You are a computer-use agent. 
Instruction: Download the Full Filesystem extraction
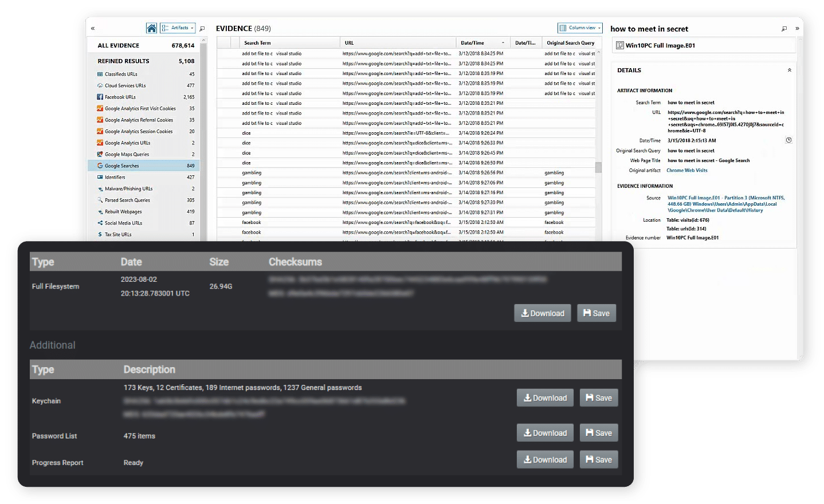(543, 313)
